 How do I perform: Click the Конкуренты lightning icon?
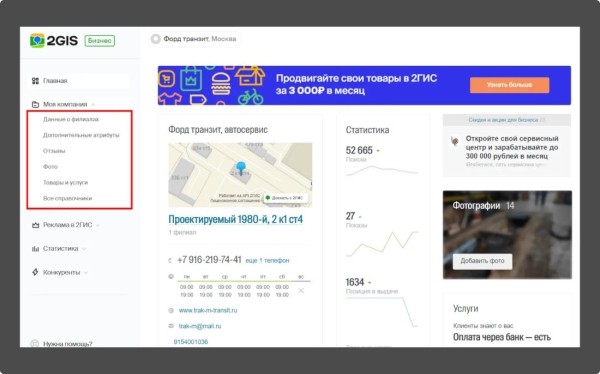coord(35,272)
